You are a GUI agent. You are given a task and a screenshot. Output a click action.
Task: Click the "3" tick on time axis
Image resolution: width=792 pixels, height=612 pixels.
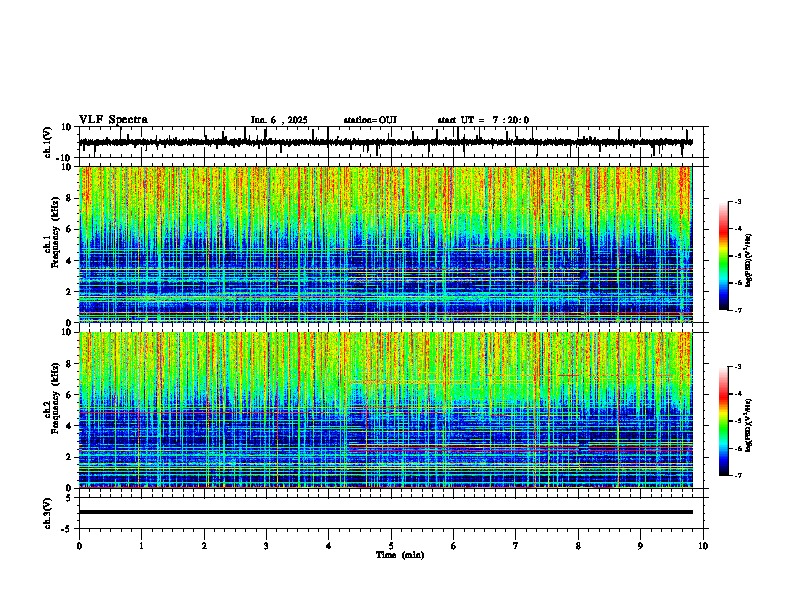[266, 546]
